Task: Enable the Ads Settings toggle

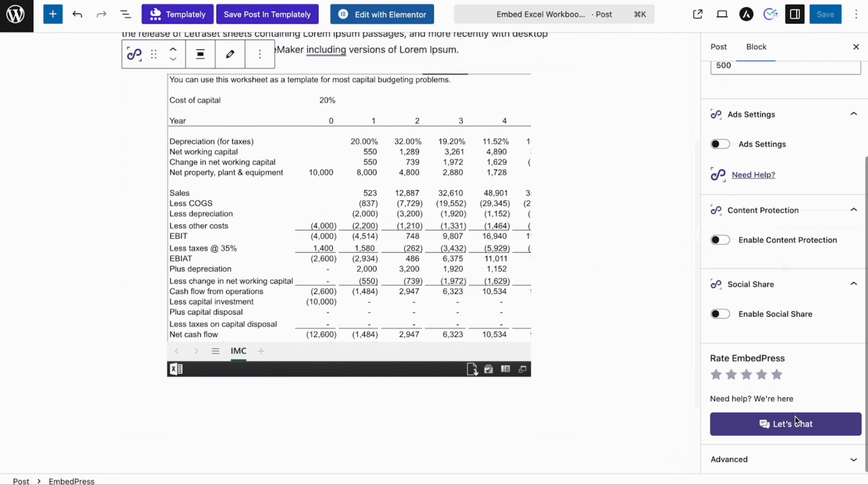Action: tap(720, 144)
